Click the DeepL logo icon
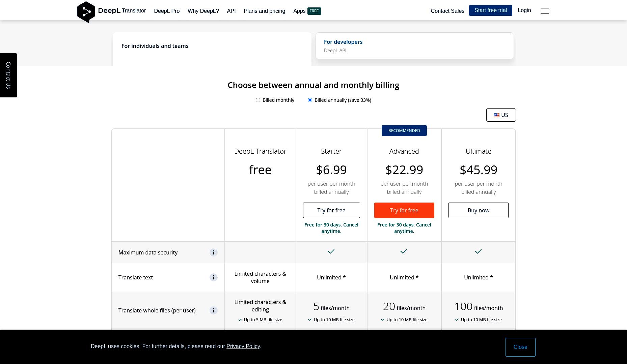Screen dimensions: 627x364 (86, 12)
